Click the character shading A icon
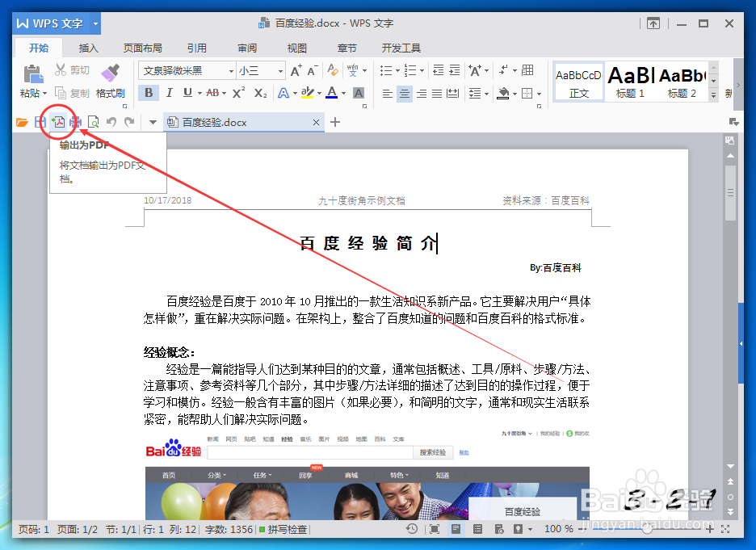Screen dimensions: 756x550 359,93
